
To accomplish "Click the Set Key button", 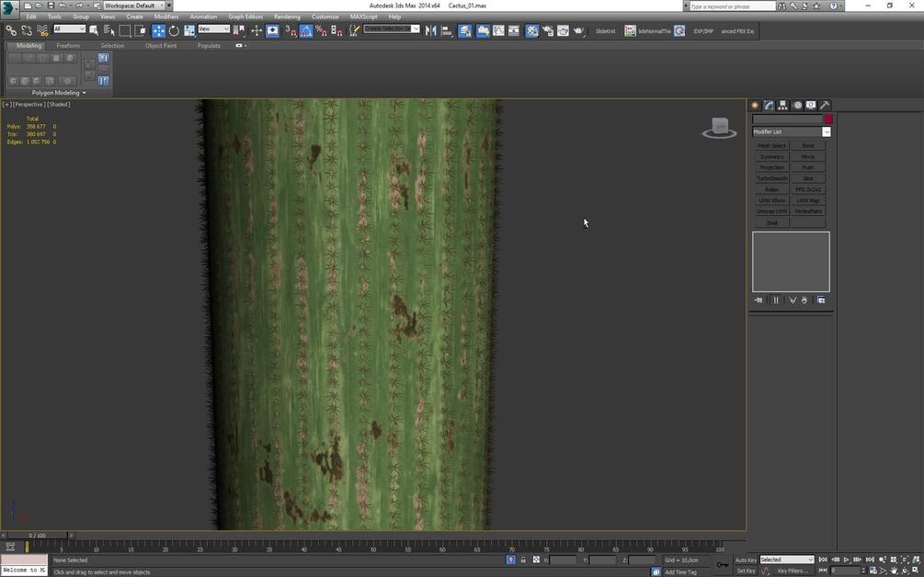I will pyautogui.click(x=746, y=571).
